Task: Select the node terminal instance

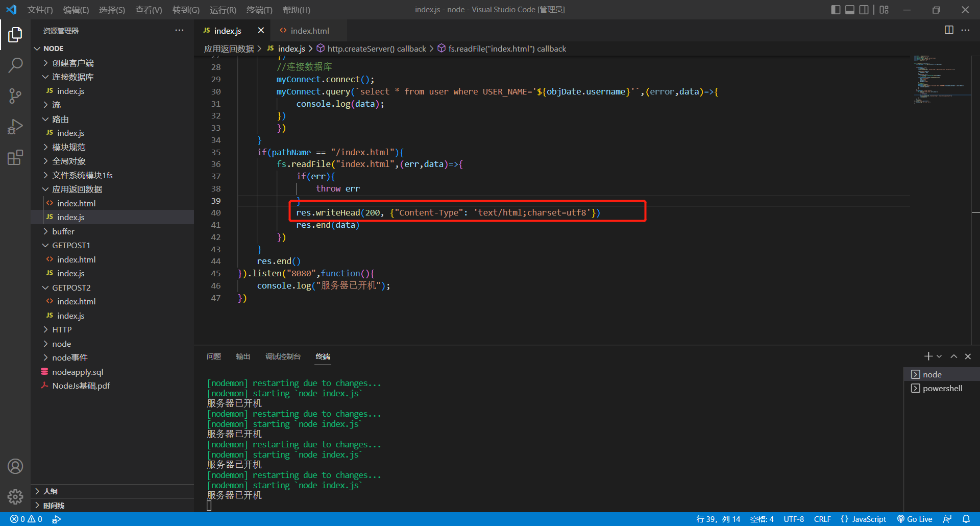Action: (942, 374)
